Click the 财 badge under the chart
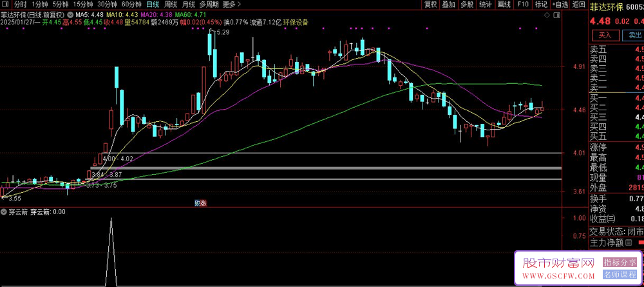 click(197, 203)
